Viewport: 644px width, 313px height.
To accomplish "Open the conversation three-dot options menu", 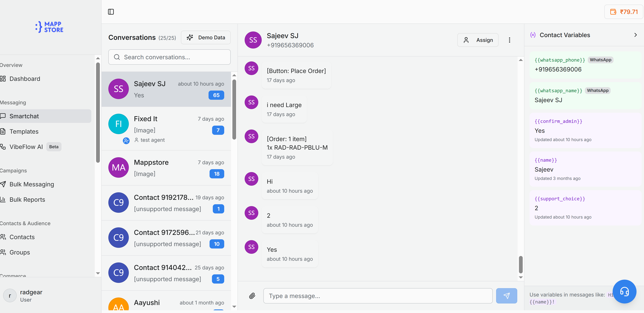I will (x=509, y=40).
